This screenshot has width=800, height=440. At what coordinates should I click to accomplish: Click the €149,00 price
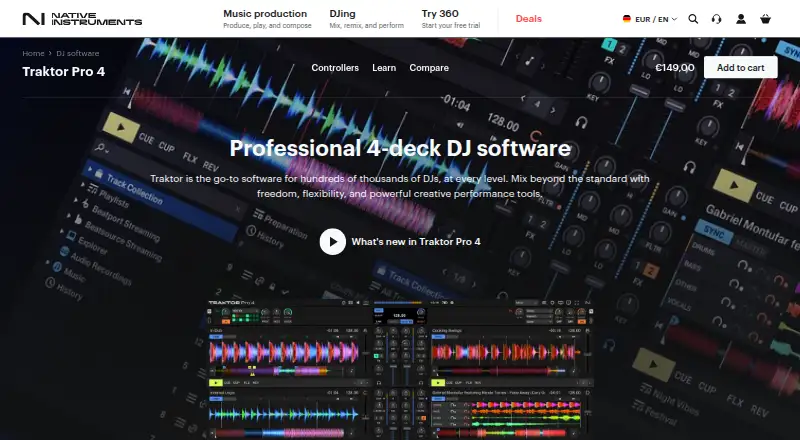pos(674,67)
